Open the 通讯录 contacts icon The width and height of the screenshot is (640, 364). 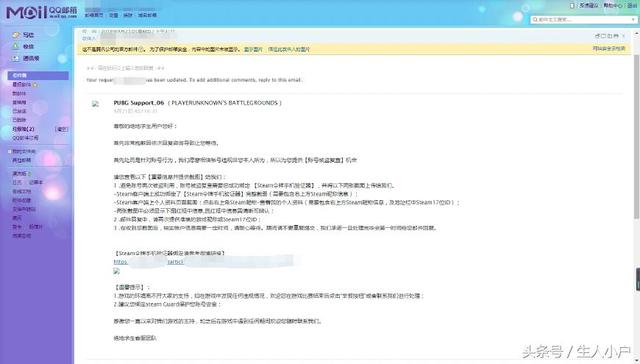tap(16, 59)
